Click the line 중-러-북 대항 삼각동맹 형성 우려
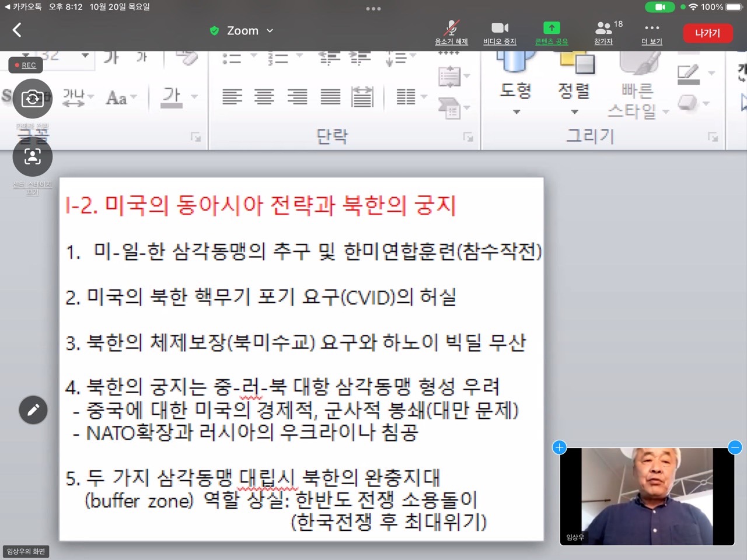 [x=282, y=387]
